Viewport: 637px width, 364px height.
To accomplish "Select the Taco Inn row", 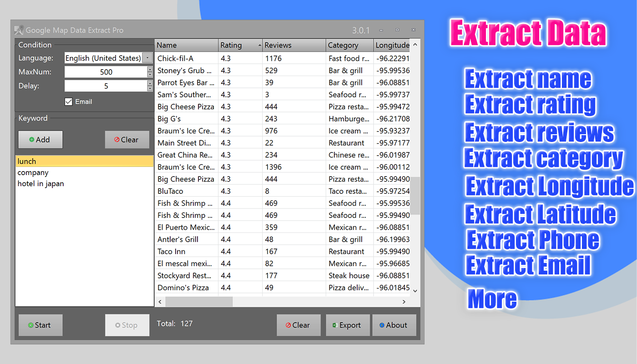I will click(282, 251).
